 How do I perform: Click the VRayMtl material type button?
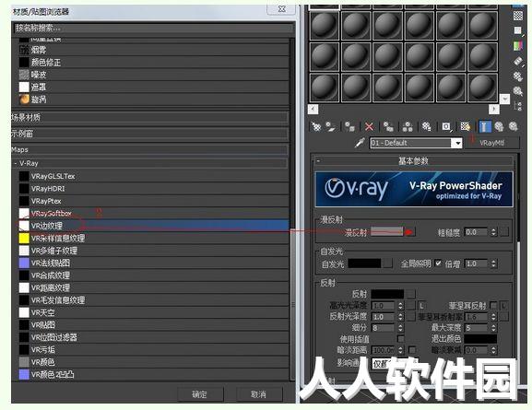click(x=492, y=143)
